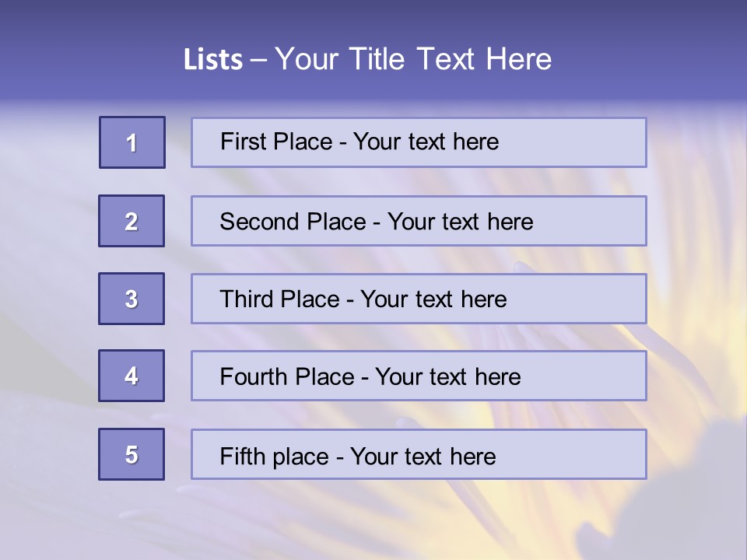Click the dash in the slide title
Screen dimensions: 747x560
pyautogui.click(x=259, y=60)
